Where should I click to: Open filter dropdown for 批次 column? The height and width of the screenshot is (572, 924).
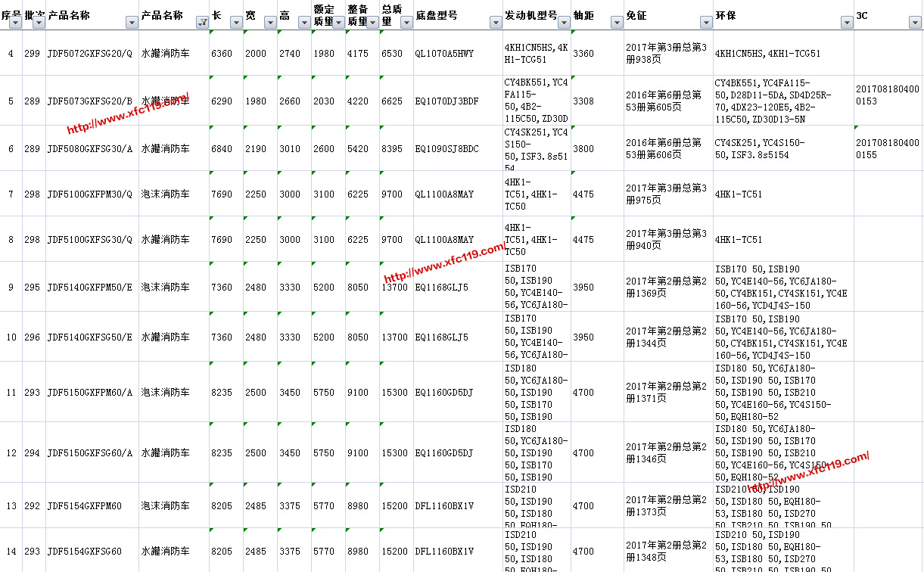click(39, 23)
